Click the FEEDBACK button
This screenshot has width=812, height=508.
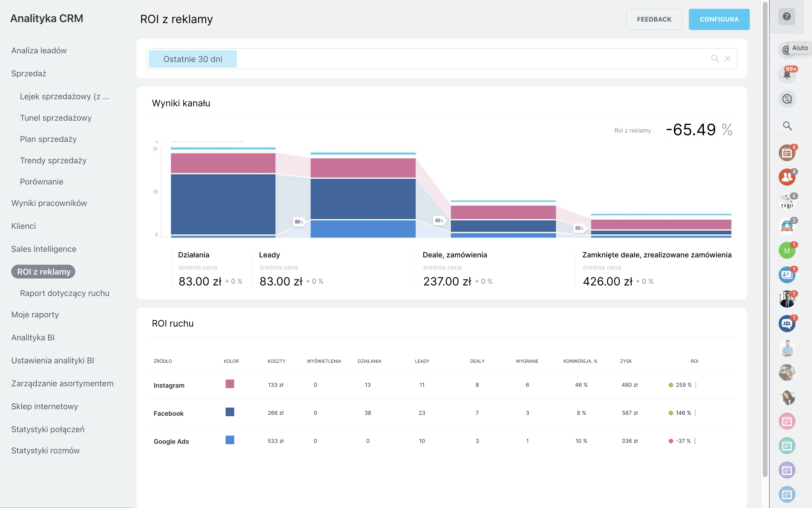[x=654, y=19]
